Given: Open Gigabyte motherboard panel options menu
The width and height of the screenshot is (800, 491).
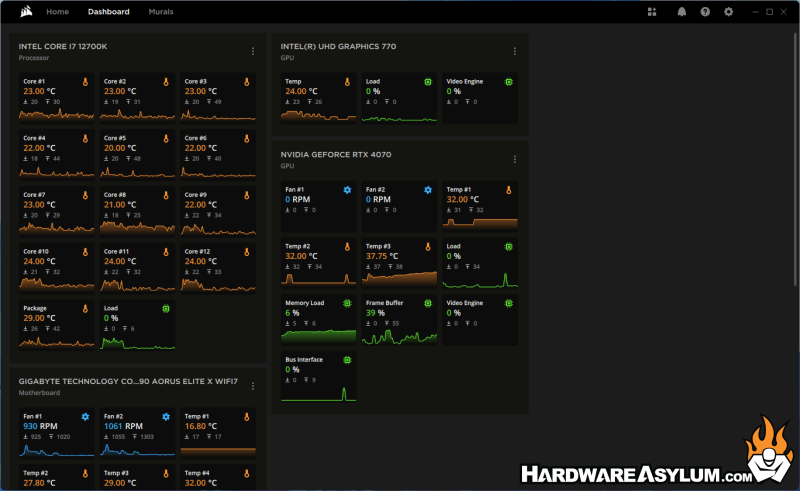Looking at the screenshot, I should point(253,386).
